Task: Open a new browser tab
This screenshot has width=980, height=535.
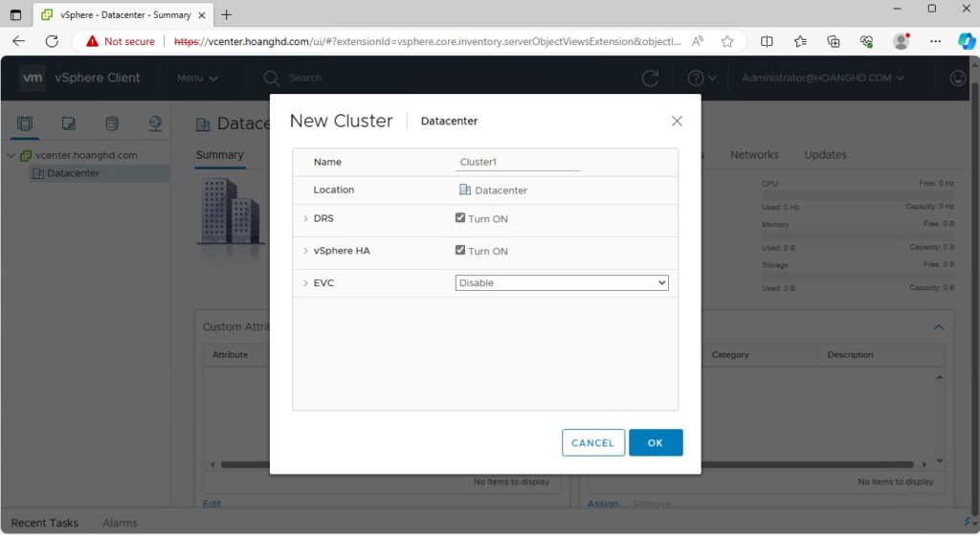Action: pos(226,14)
